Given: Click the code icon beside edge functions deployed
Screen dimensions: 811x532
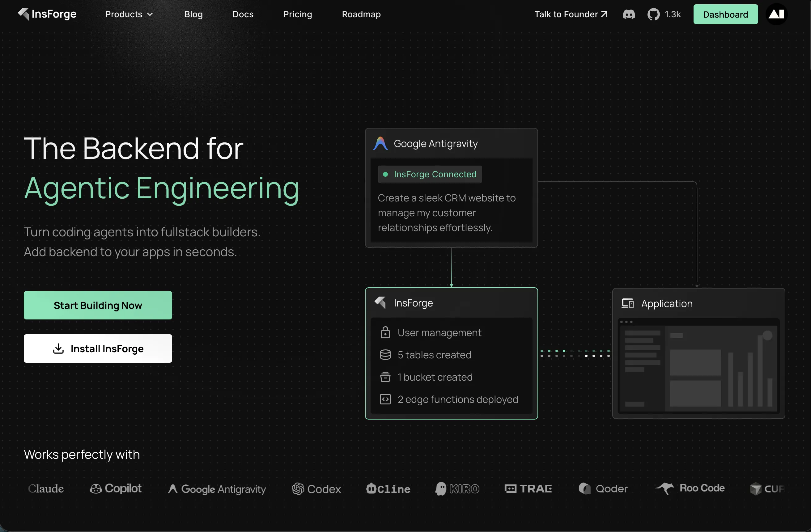Looking at the screenshot, I should click(x=385, y=399).
